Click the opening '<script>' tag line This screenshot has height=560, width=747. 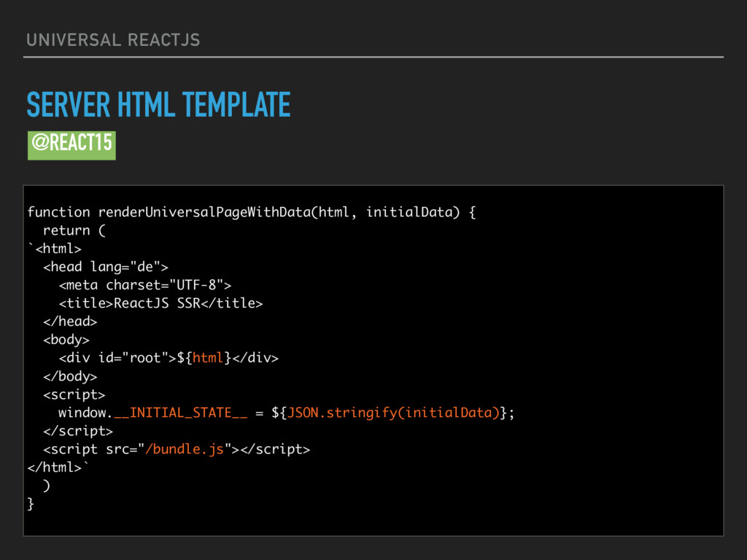74,394
